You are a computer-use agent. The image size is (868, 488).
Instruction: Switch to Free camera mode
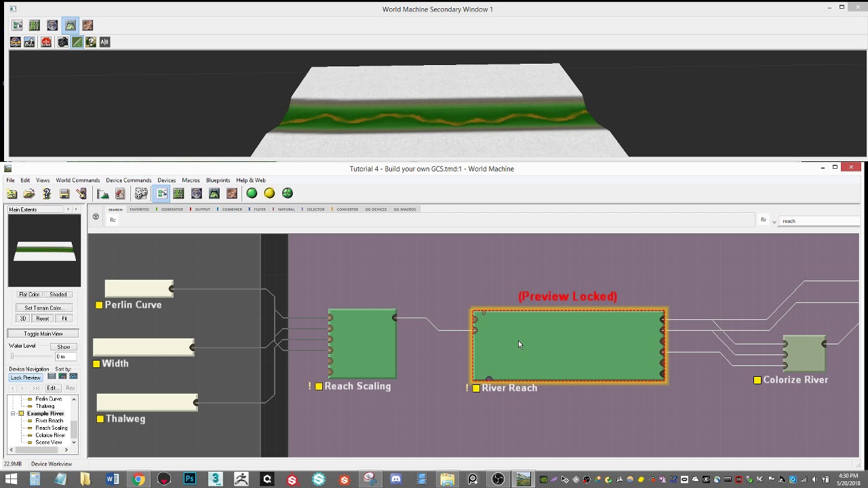(x=30, y=42)
